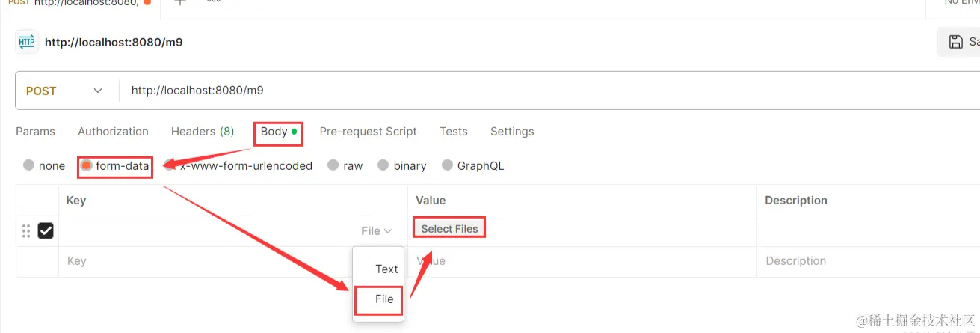
Task: Click the request URL input field
Action: tap(523, 91)
